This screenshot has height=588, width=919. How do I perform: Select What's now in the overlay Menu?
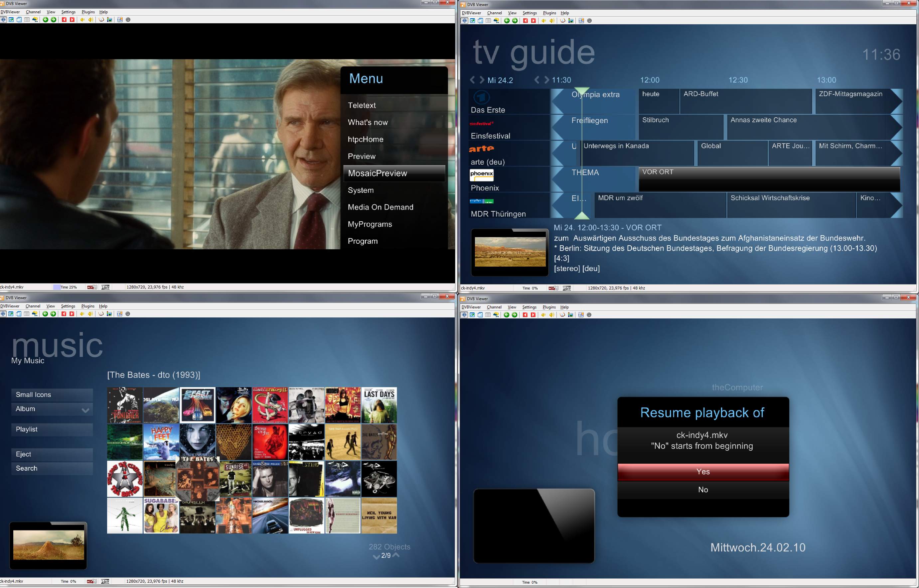394,122
